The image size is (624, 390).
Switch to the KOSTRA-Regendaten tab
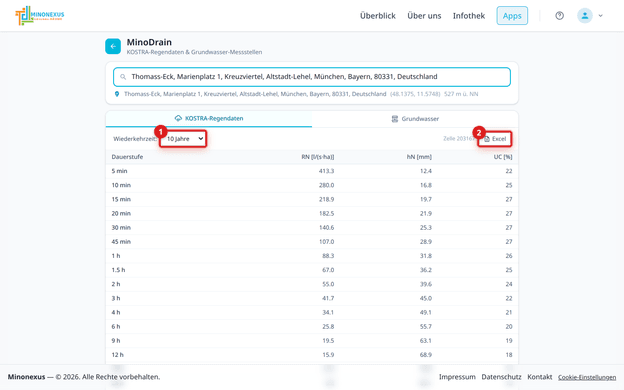coord(209,119)
